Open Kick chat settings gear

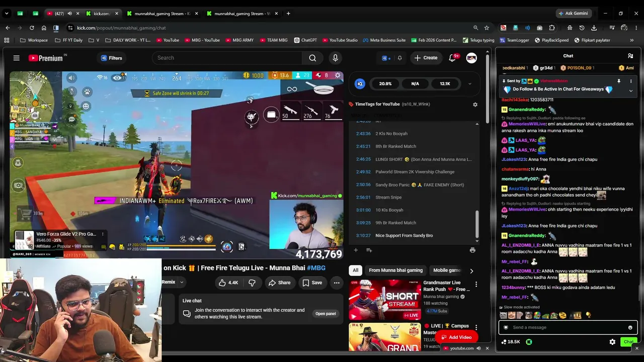point(612,342)
